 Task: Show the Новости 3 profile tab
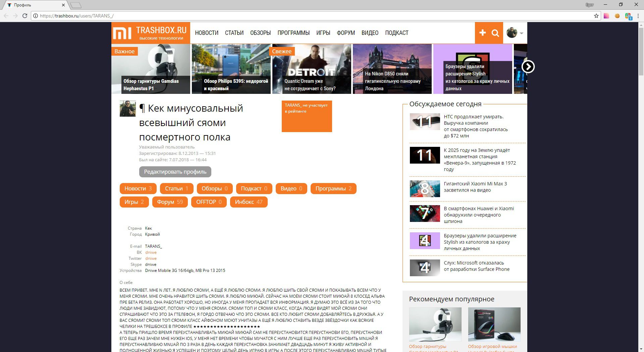click(138, 188)
